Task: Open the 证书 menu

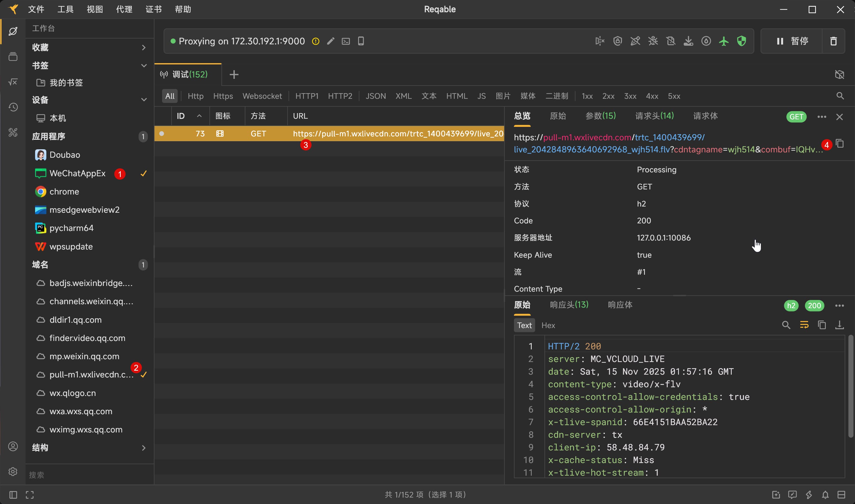Action: click(x=154, y=9)
